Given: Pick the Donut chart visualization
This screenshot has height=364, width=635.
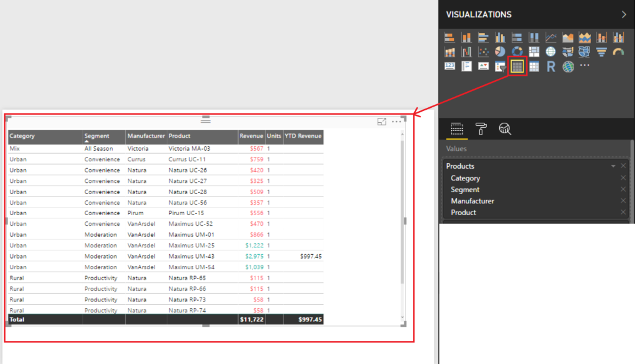Looking at the screenshot, I should (x=517, y=51).
